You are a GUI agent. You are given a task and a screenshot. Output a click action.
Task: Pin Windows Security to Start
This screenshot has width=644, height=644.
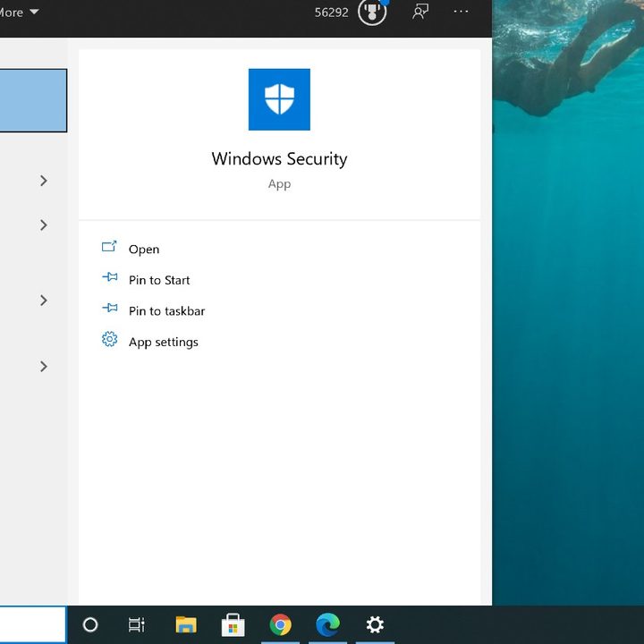pos(159,280)
